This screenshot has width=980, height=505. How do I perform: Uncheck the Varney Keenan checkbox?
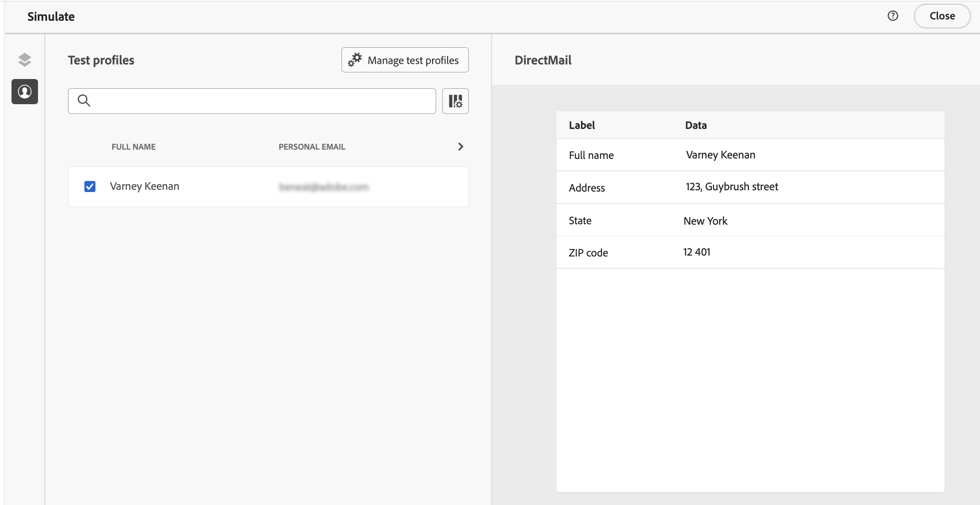point(90,186)
